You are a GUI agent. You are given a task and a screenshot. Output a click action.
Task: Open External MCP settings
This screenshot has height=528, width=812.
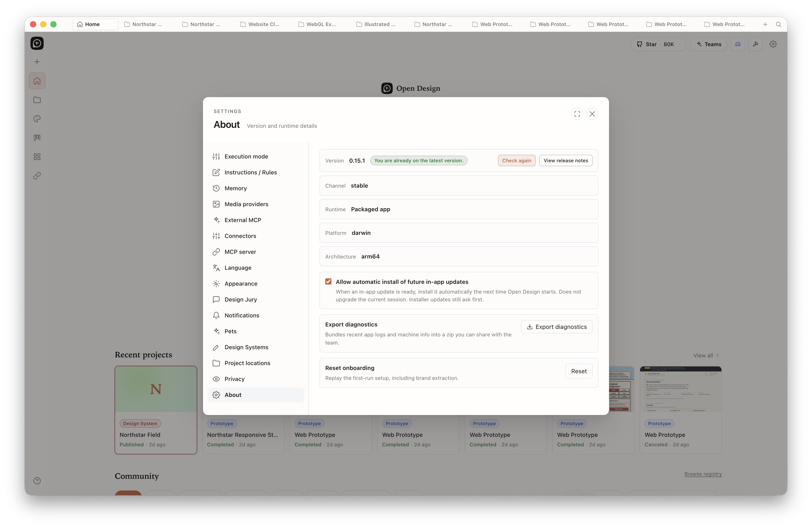tap(255, 220)
